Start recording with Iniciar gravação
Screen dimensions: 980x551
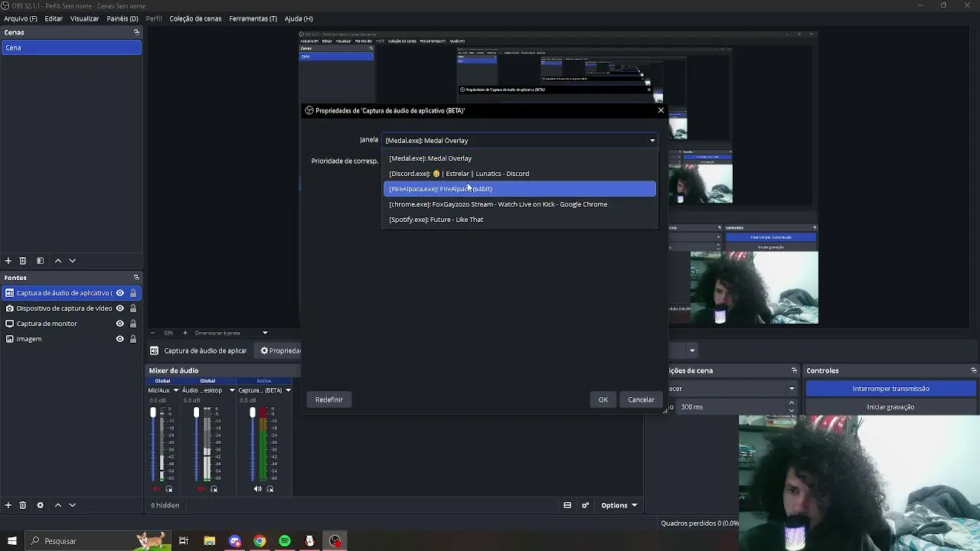tap(891, 407)
